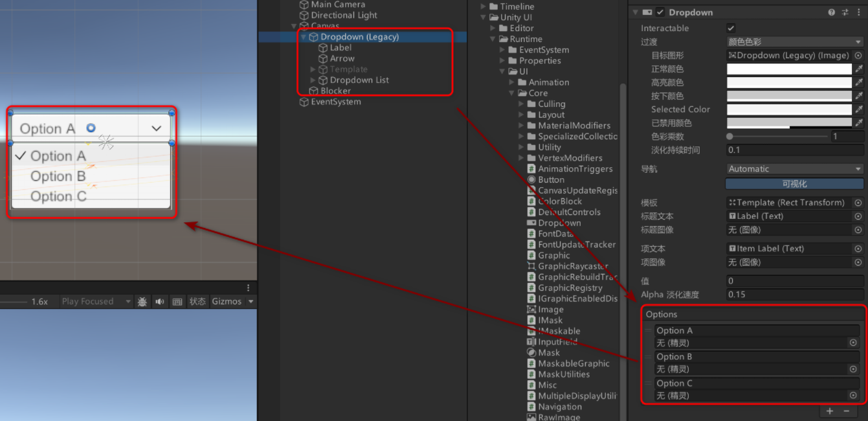Viewport: 868px width, 421px height.
Task: Open object picker for 标题文本 Label field
Action: [858, 216]
